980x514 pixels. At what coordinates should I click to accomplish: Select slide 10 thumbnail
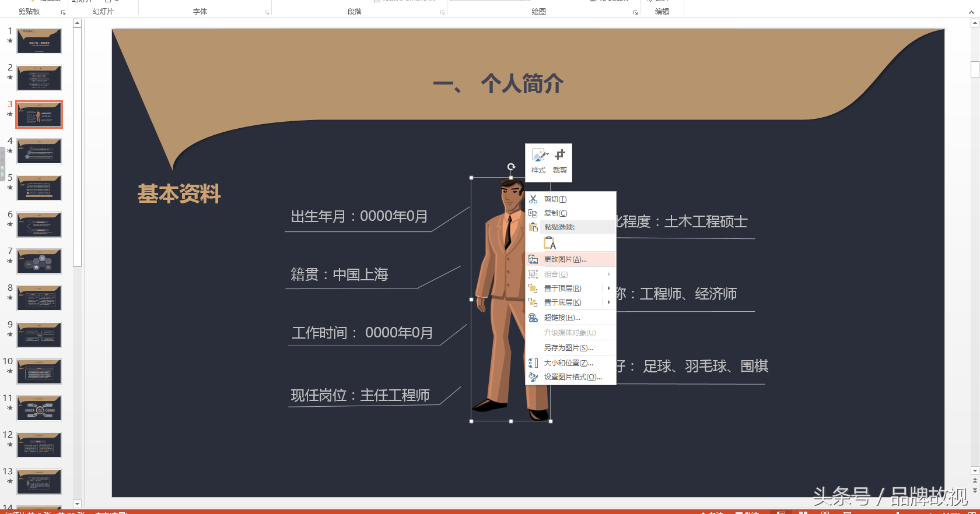click(x=39, y=372)
